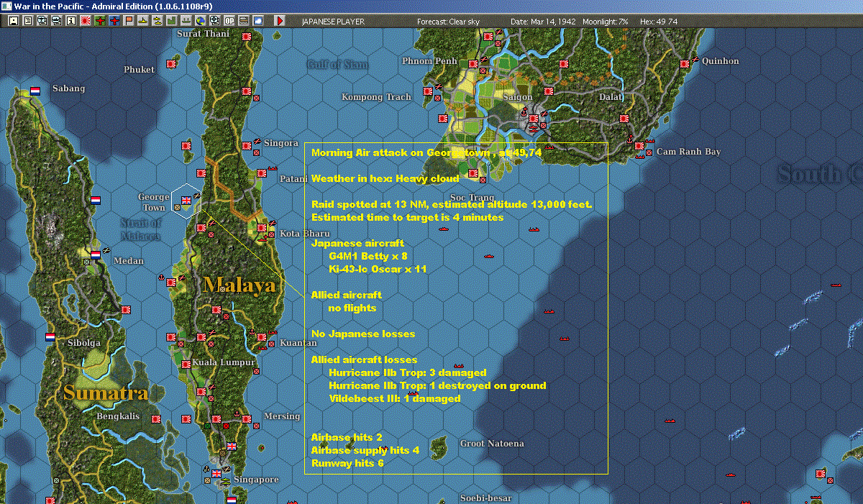Click 'Estimated time to target is 4 minutes'
Image resolution: width=863 pixels, height=504 pixels.
point(407,217)
